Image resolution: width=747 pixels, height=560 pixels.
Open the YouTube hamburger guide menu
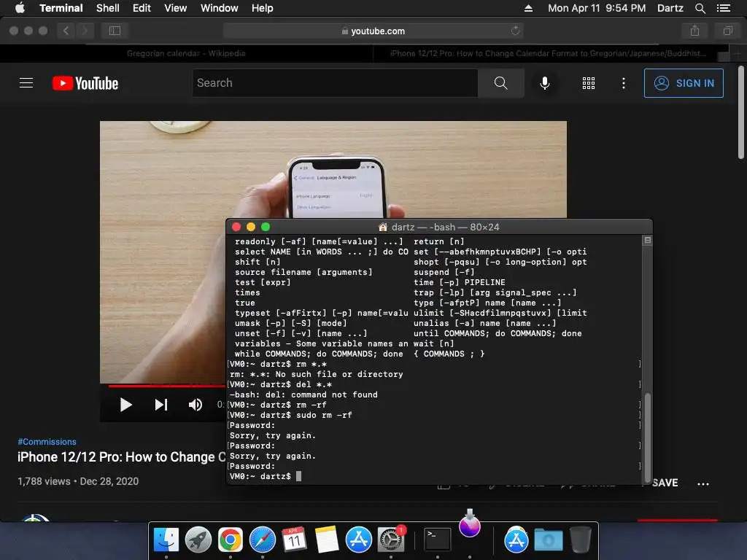26,83
